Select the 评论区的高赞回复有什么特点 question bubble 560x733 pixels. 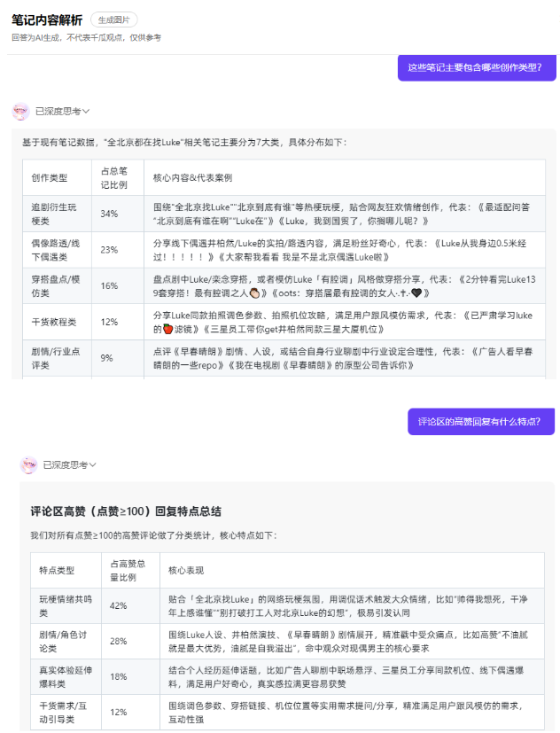(481, 422)
